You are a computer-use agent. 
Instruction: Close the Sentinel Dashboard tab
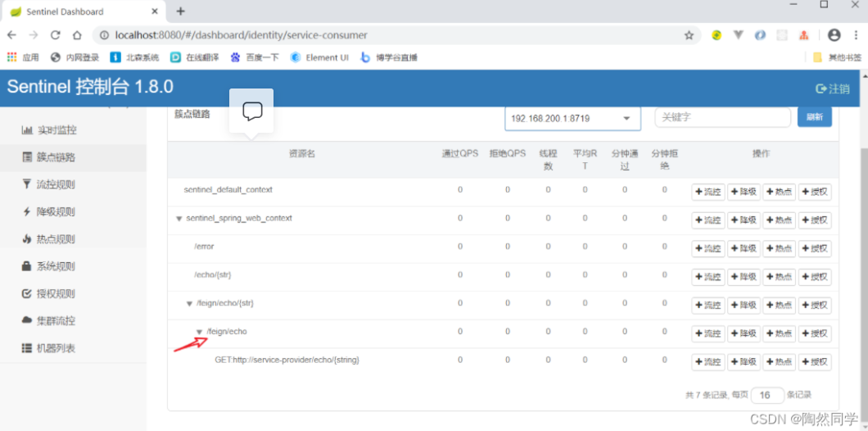[156, 11]
